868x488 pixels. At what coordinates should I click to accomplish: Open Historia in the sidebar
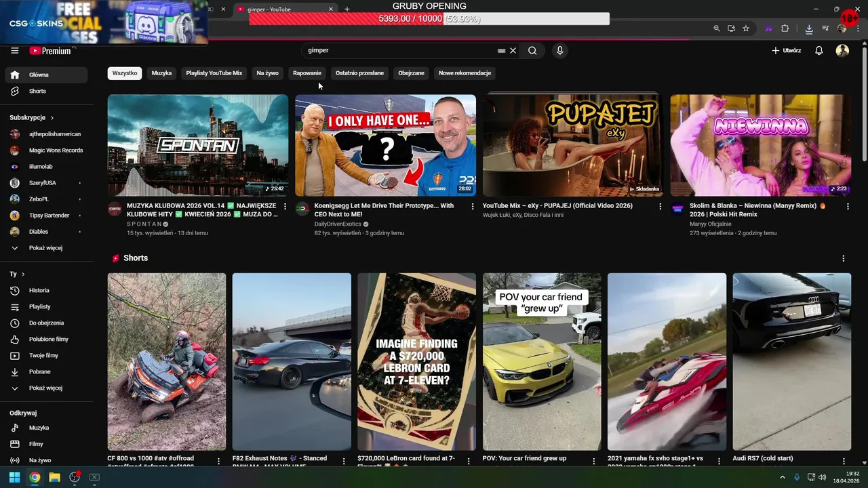[x=46, y=290]
